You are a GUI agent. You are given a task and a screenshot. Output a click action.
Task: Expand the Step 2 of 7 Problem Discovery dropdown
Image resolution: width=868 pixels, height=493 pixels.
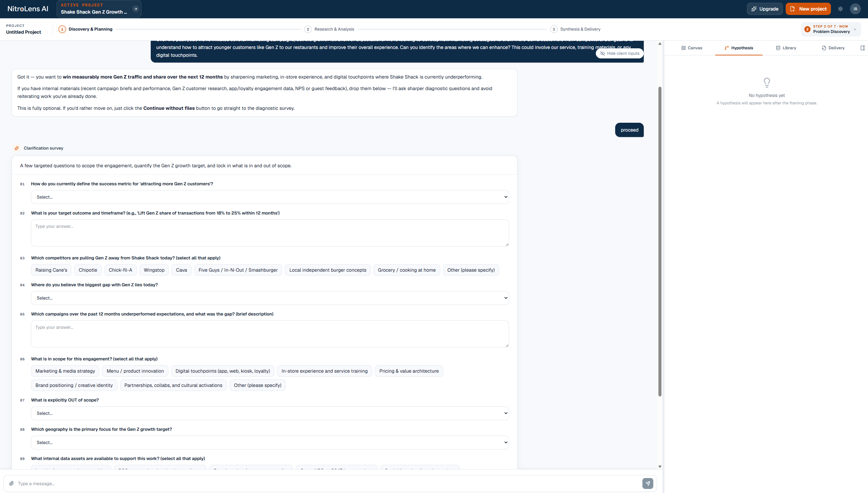[831, 29]
